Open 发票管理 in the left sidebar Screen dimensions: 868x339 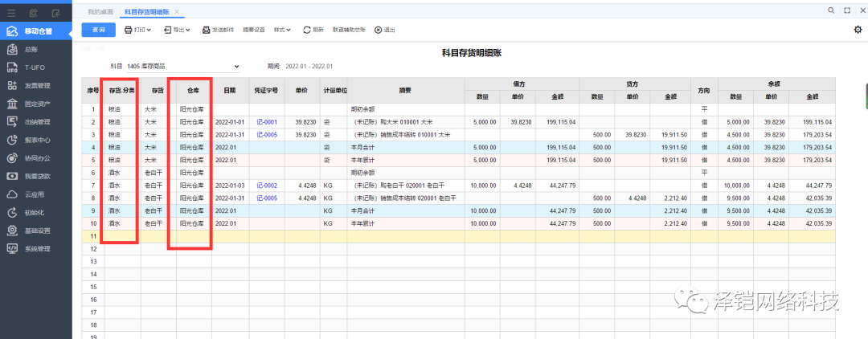tap(37, 85)
